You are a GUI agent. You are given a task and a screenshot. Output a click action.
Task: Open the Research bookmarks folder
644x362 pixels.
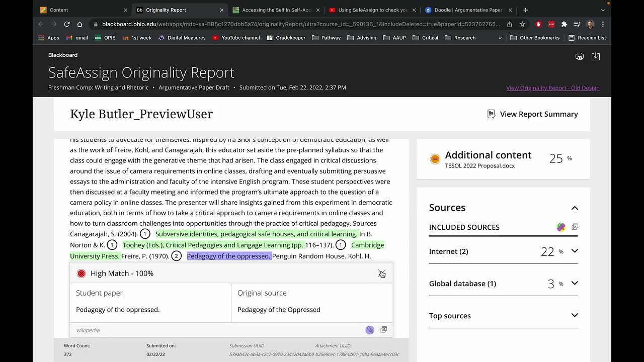(460, 38)
